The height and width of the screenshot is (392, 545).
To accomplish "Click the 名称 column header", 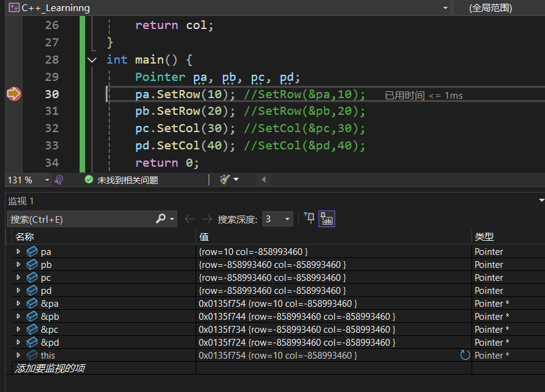I will click(x=25, y=236).
